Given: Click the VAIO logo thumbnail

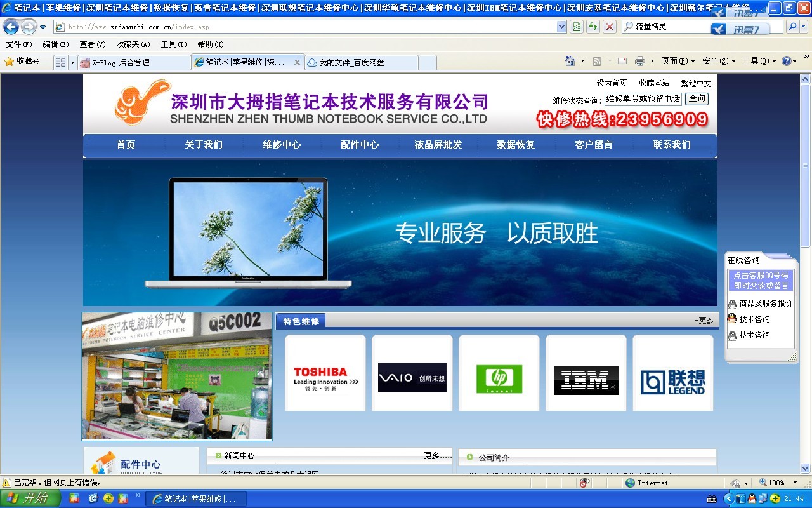Looking at the screenshot, I should point(412,373).
